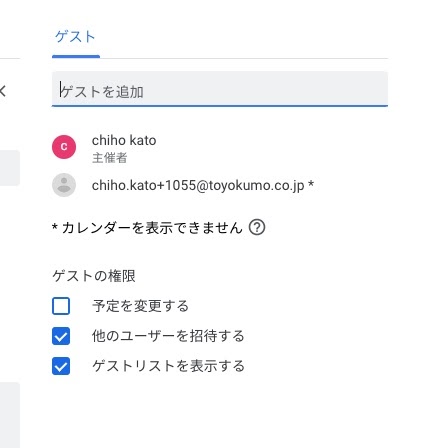Click the gray panel at bottom left

(x=10, y=415)
